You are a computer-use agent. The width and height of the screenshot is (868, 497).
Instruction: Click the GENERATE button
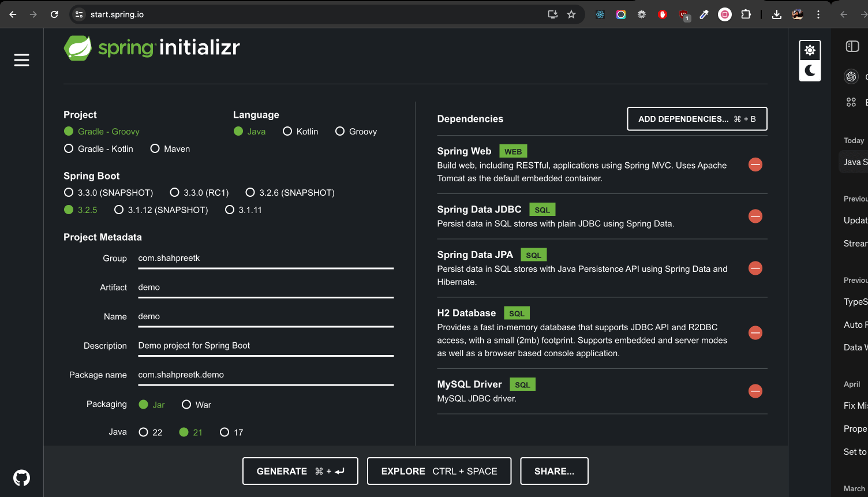[x=300, y=471]
